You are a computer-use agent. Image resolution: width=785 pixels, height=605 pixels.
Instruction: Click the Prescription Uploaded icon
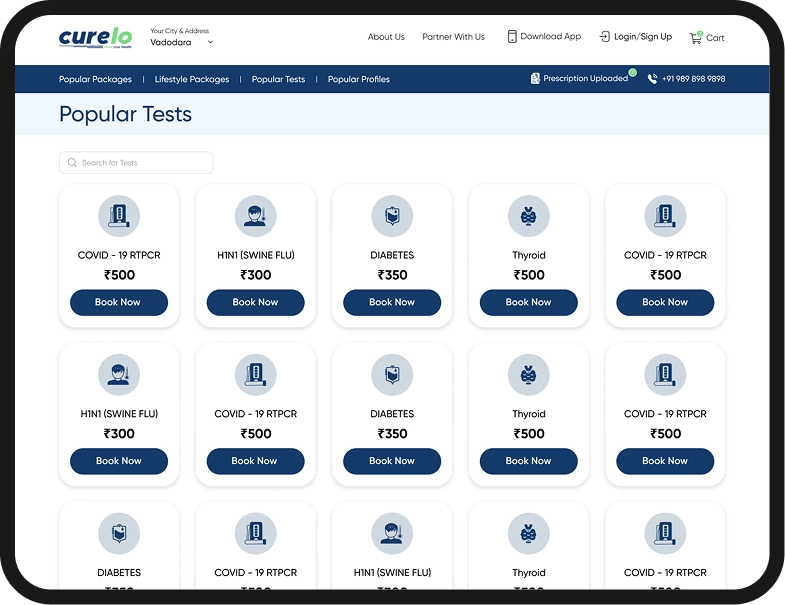click(x=535, y=79)
